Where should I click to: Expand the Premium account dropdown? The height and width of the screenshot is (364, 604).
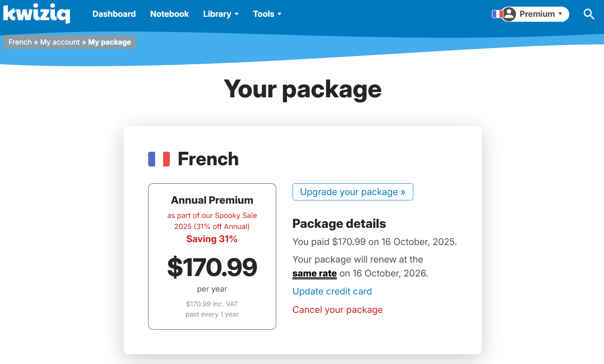tap(537, 14)
